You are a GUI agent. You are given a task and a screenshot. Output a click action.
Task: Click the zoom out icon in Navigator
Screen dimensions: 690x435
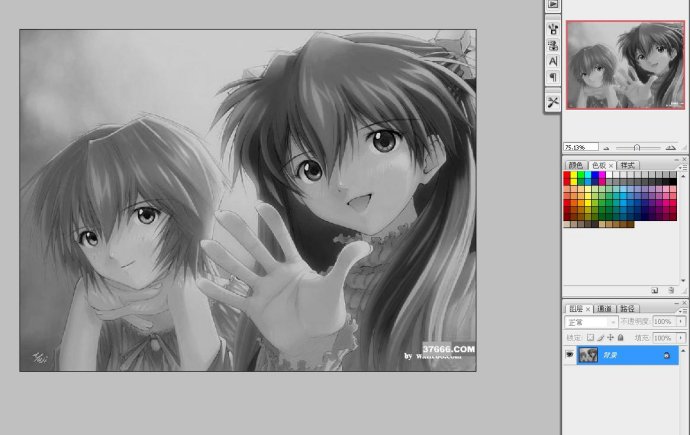click(606, 148)
